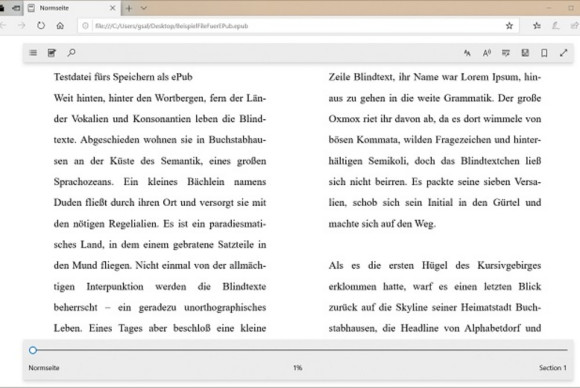
Task: Save the ePub with disk icon
Action: (x=525, y=53)
